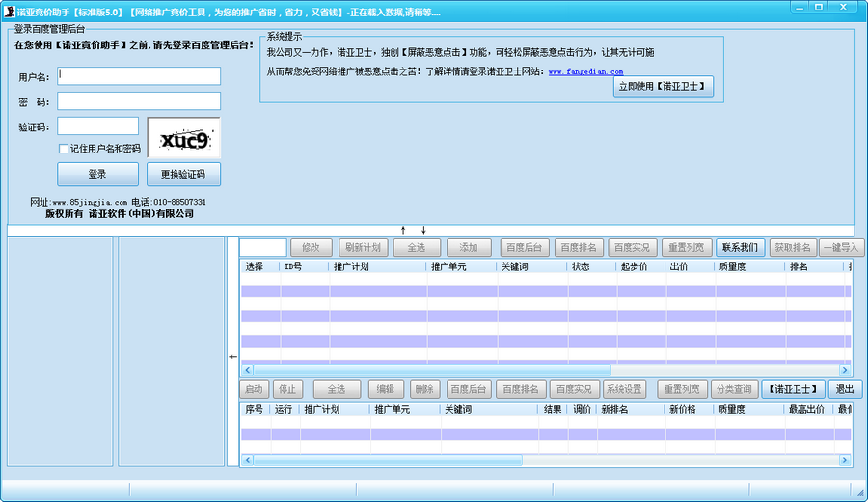
Task: Click upper toolbar 全选 button
Action: tap(417, 248)
